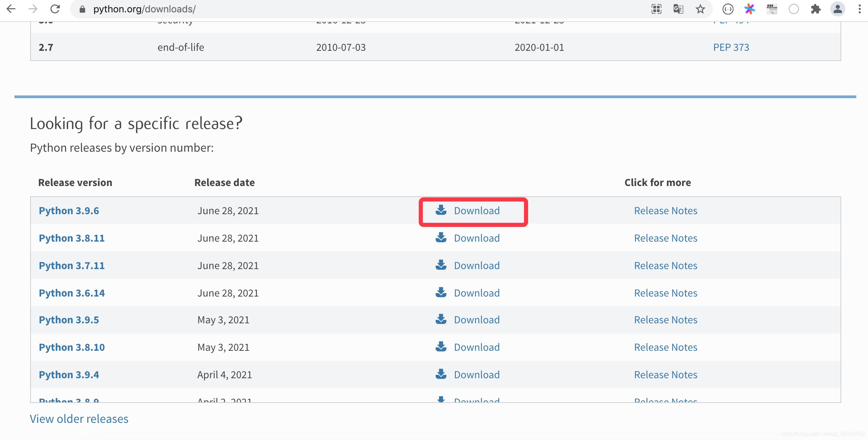The height and width of the screenshot is (440, 868).
Task: Open View older releases link
Action: [x=79, y=419]
